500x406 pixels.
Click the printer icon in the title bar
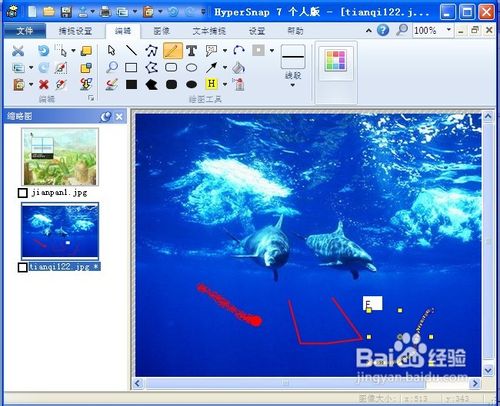(105, 12)
